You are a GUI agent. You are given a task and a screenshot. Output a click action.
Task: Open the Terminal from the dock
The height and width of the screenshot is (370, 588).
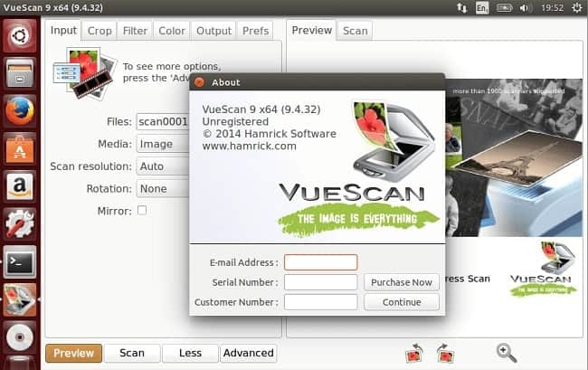(20, 262)
